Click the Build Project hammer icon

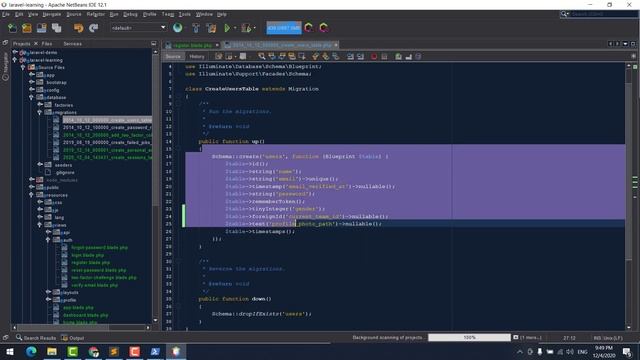(196, 28)
